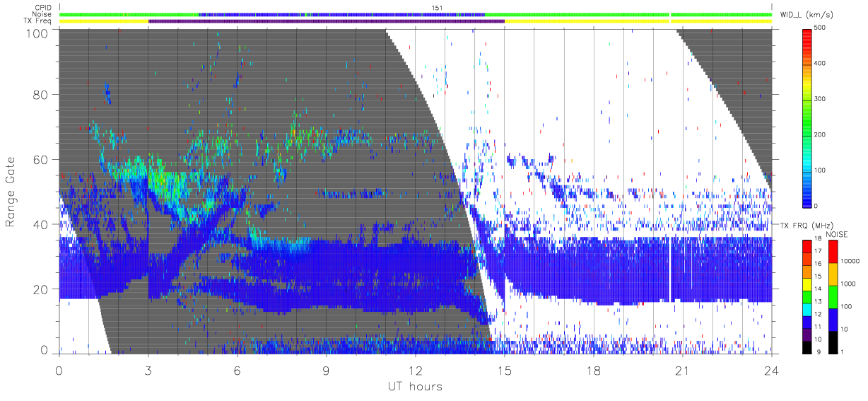Click the 60 tick on the Range Gate axis

(x=41, y=160)
